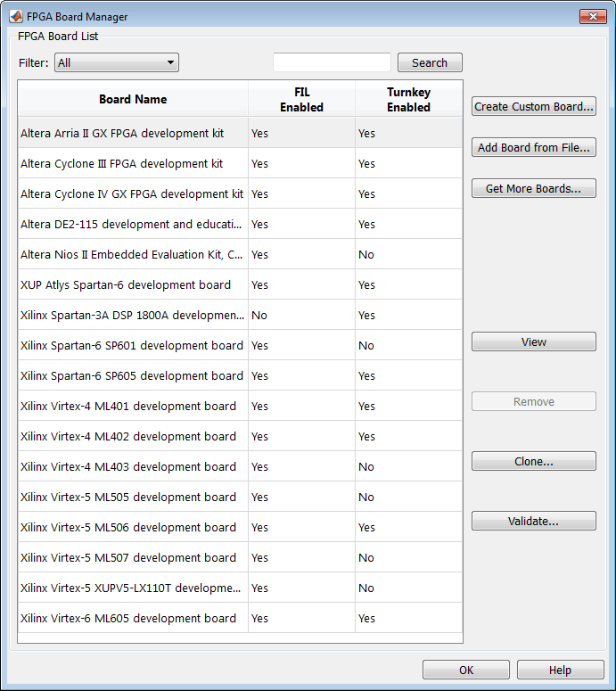This screenshot has height=691, width=616.
Task: Select Altera Cyclone III FPGA development kit
Action: tap(240, 163)
